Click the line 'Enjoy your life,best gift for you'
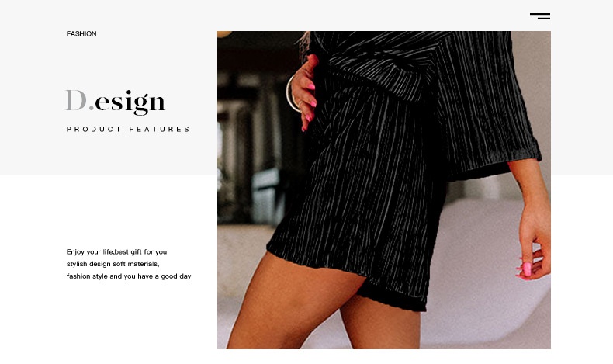613x364 pixels. (116, 251)
